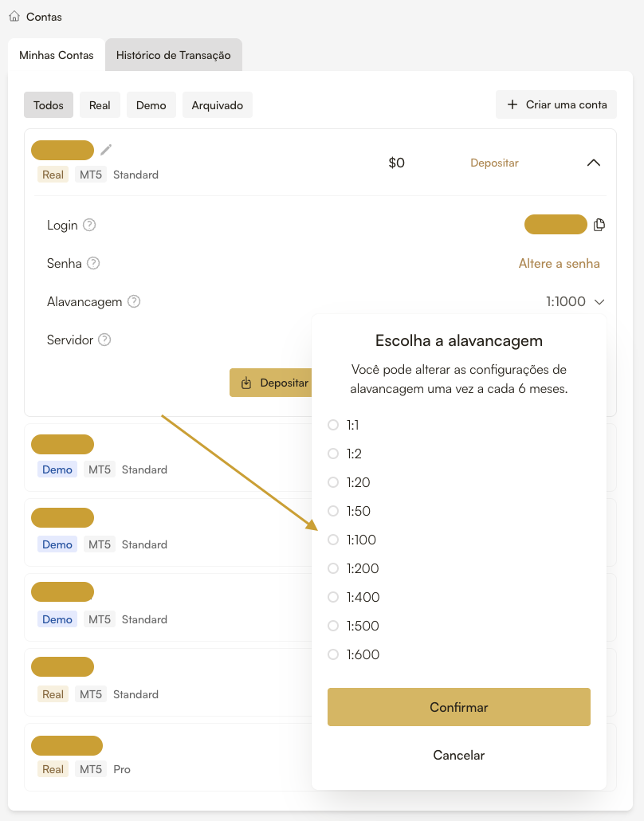The image size is (644, 821).
Task: Copy the login number with copy icon
Action: [x=599, y=225]
